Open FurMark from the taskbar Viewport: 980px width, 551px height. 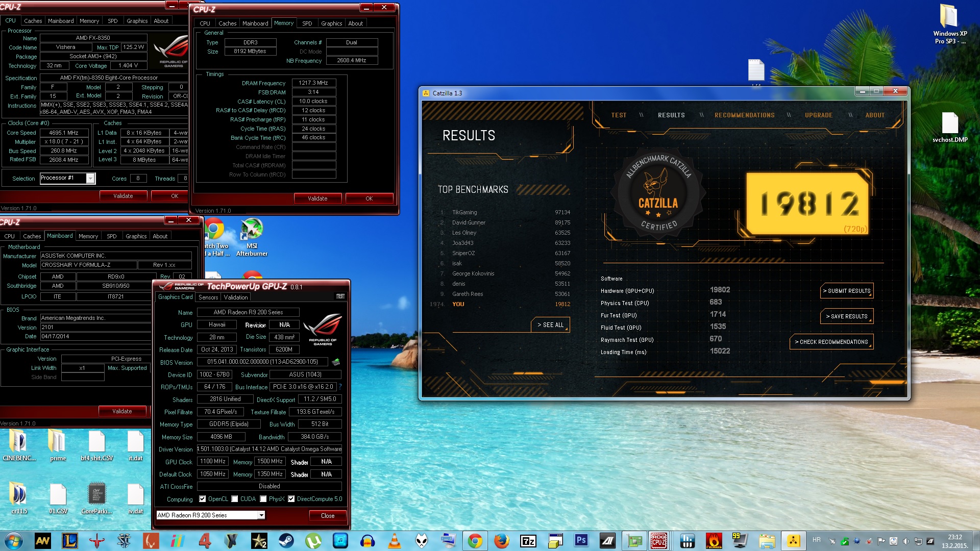point(714,541)
